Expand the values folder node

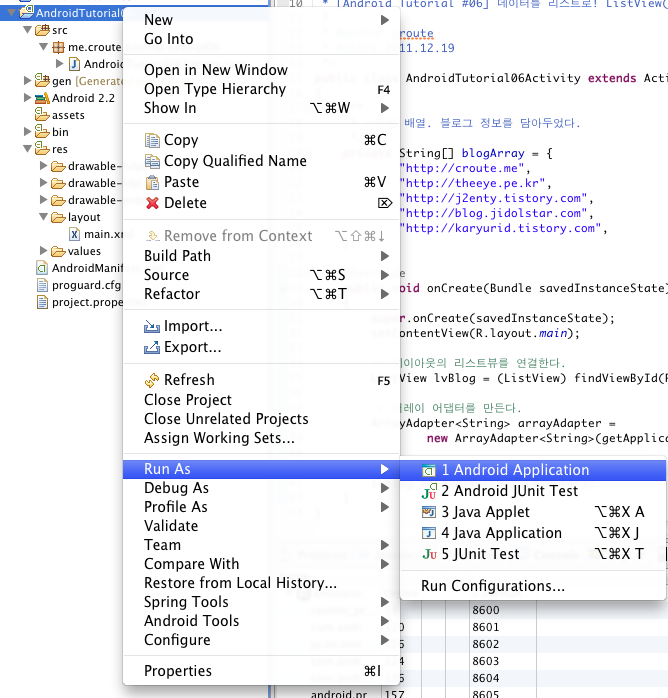tap(44, 251)
